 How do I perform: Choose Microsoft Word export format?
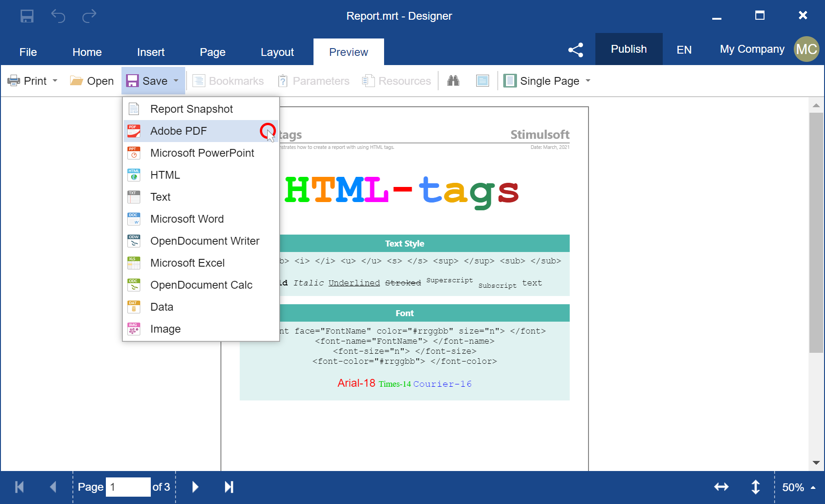[201, 219]
